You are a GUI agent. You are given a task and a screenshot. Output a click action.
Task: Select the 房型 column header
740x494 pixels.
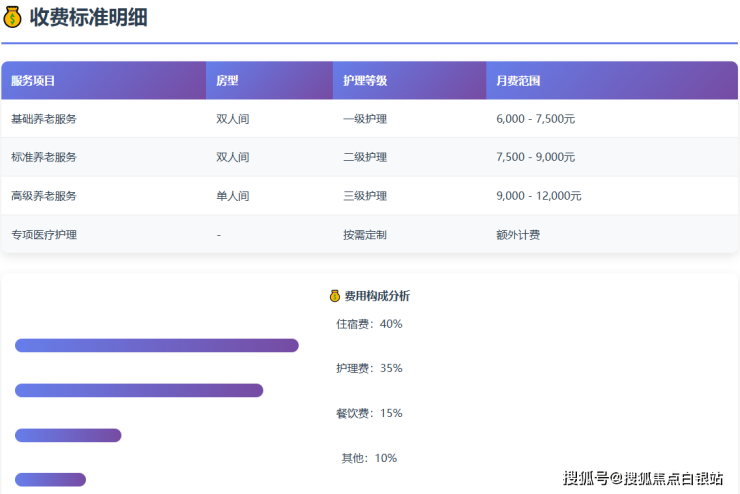pos(227,81)
